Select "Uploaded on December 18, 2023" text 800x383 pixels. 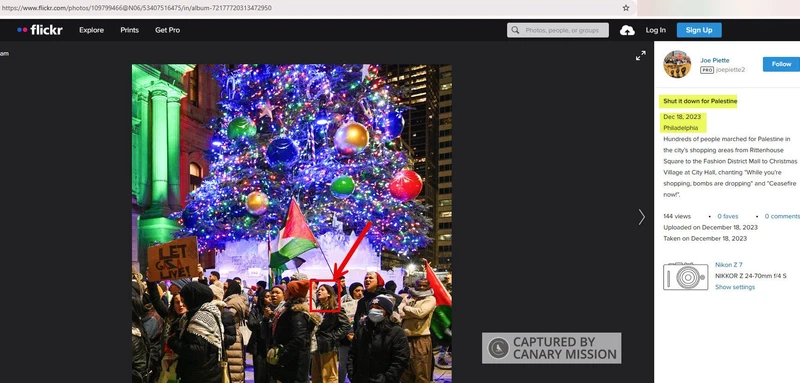tap(710, 227)
